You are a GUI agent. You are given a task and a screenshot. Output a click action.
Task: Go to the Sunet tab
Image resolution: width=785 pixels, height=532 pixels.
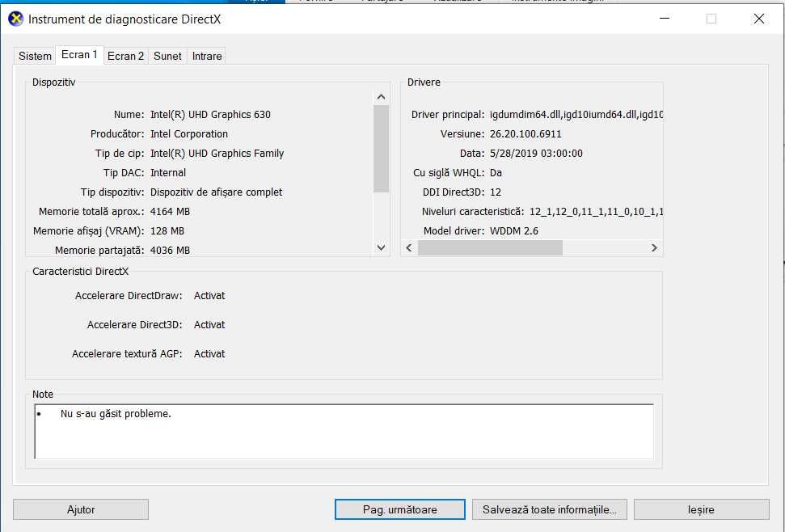coord(167,56)
